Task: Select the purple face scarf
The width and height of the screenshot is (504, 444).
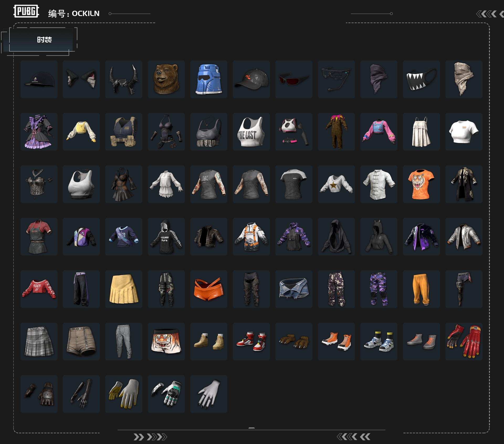Action: [x=379, y=79]
